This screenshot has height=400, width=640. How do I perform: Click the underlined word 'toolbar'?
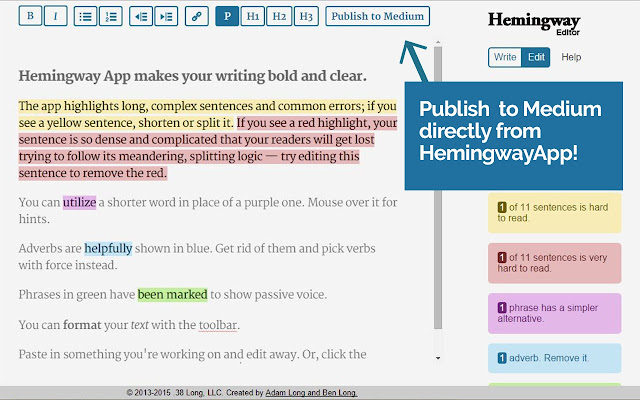point(218,325)
